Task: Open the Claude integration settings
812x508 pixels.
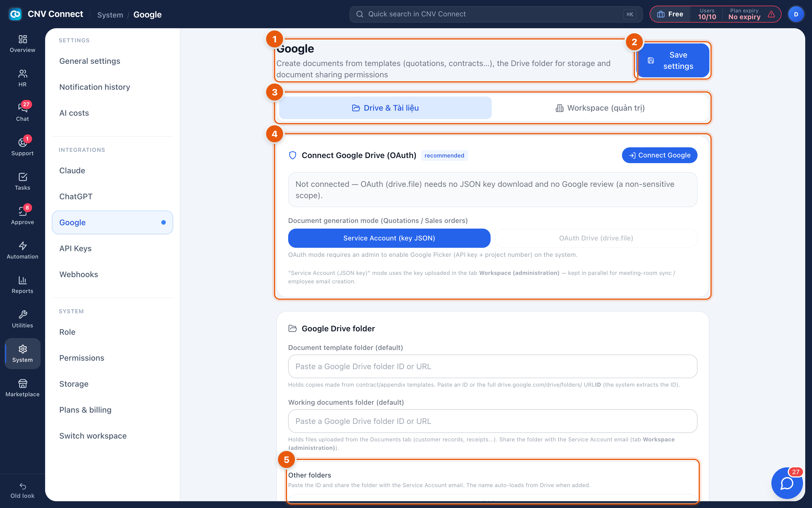Action: pos(112,171)
